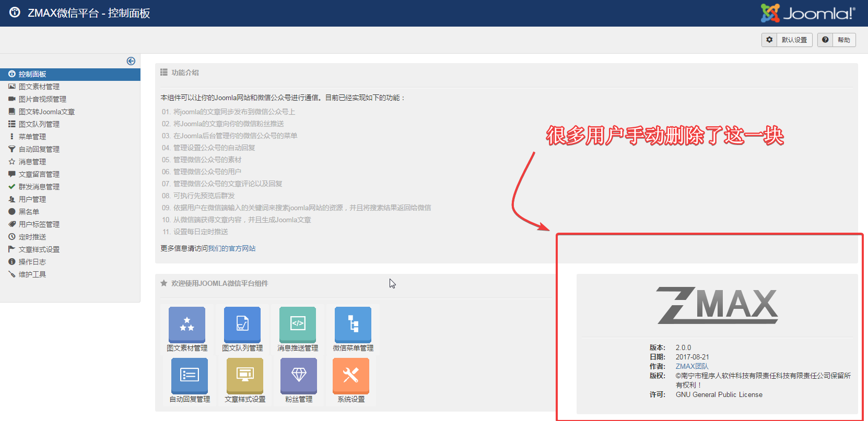Click the 帮助 button label
The image size is (868, 421).
tap(844, 40)
